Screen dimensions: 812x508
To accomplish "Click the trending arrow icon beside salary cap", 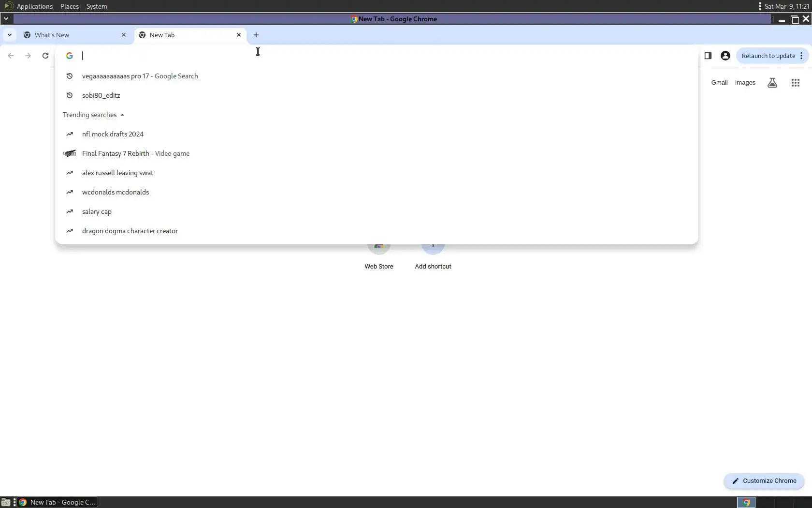I will coord(70,211).
